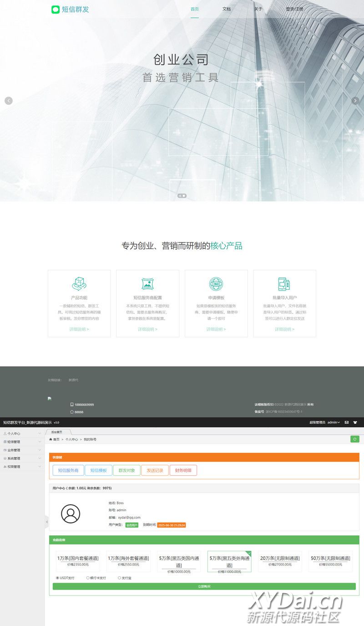
Task: Click the 短信群发 logo icon
Action: (56, 10)
